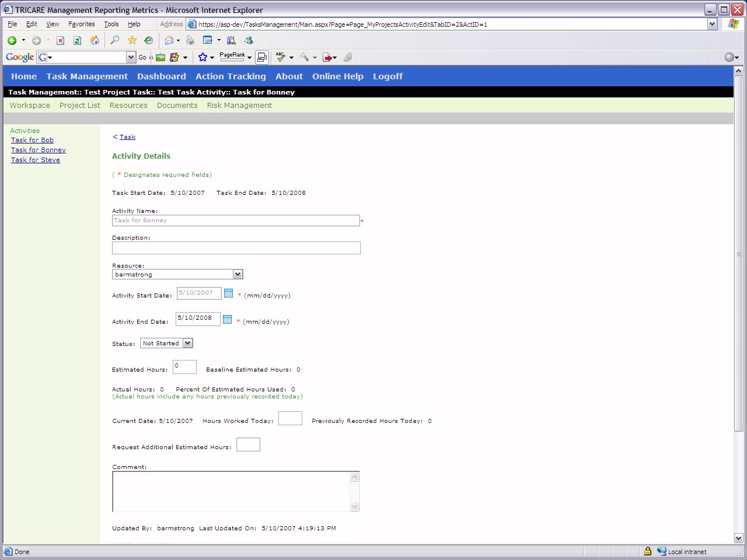This screenshot has width=747, height=560.
Task: Go to browser Home icon
Action: [95, 40]
